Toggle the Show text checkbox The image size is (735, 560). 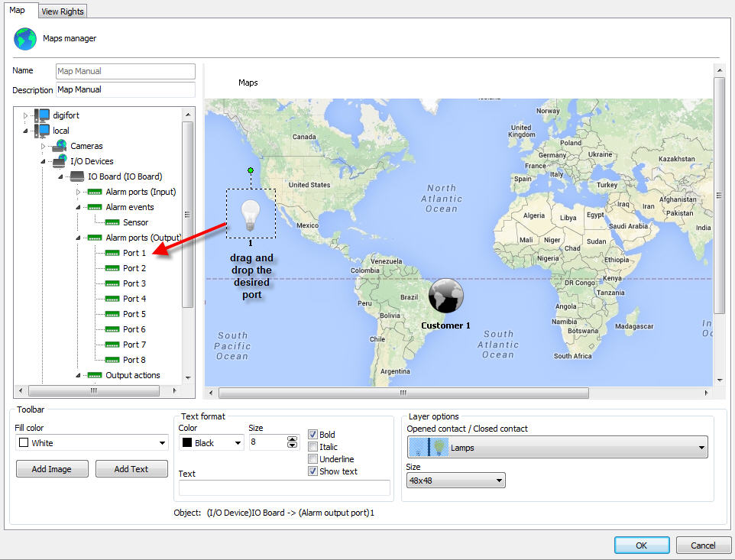[x=312, y=471]
